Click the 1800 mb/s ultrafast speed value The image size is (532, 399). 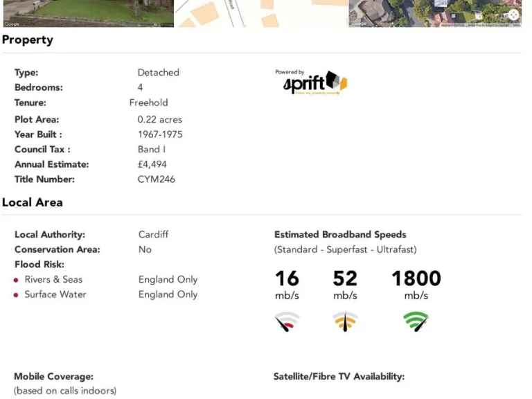click(x=416, y=278)
